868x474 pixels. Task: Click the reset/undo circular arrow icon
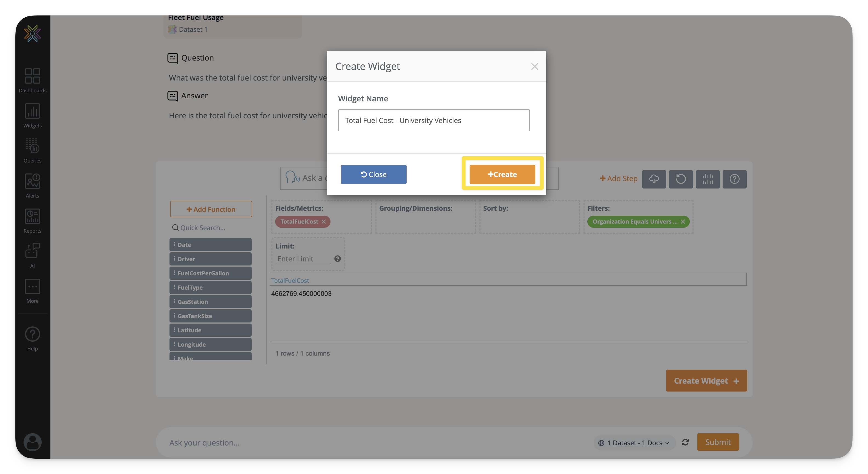pyautogui.click(x=680, y=179)
